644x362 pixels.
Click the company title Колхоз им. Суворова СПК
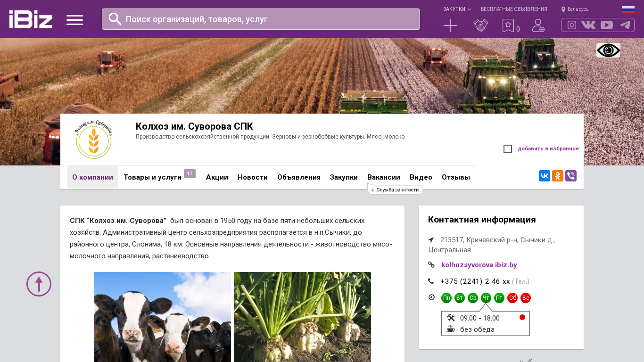[x=194, y=126]
